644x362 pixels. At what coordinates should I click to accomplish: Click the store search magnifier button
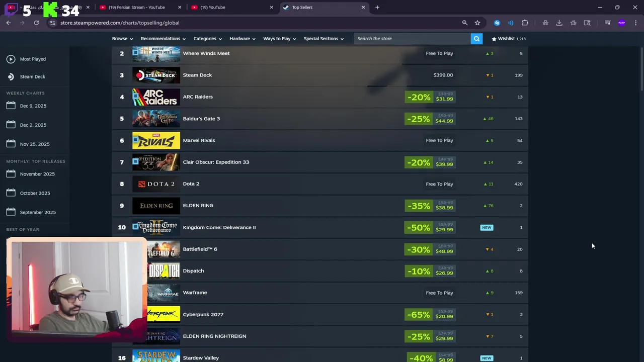(476, 39)
